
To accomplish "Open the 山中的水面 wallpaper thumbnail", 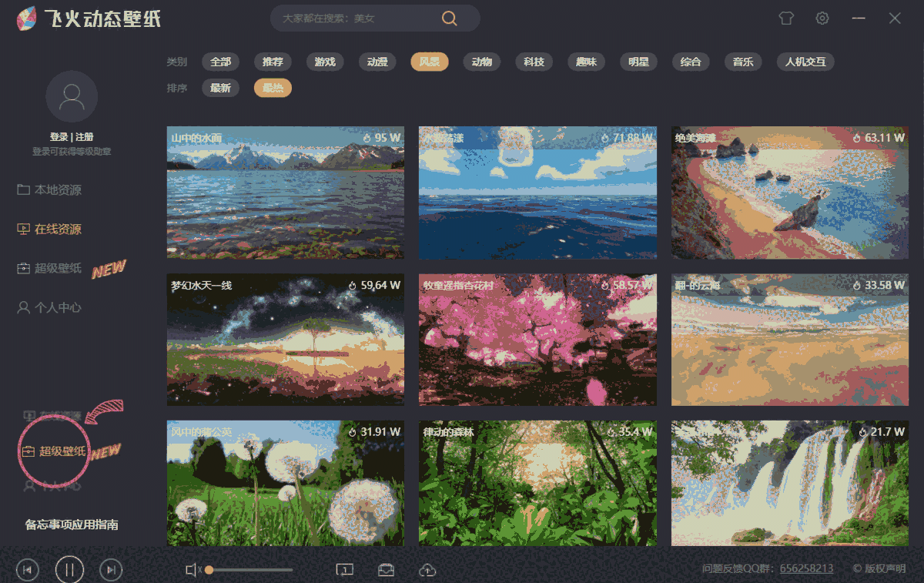I will 286,193.
